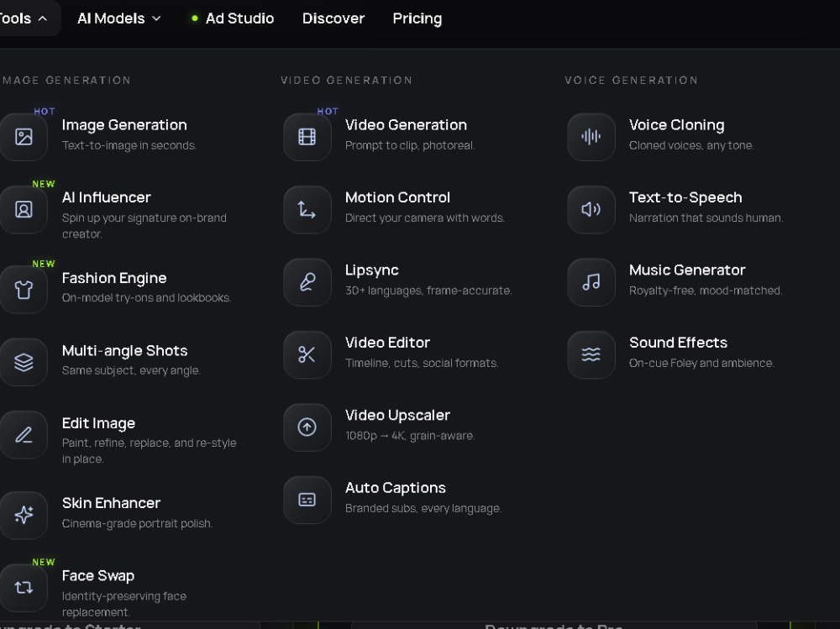This screenshot has width=840, height=629.
Task: Go to Ad Studio
Action: (233, 18)
